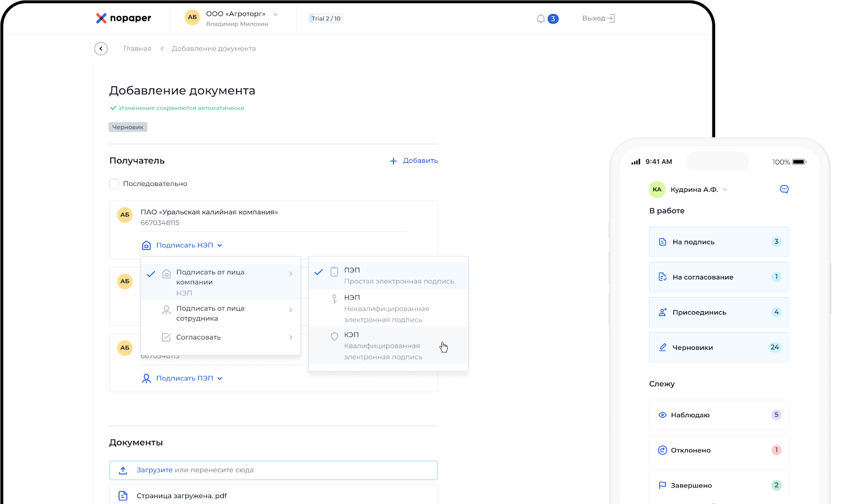857x504 pixels.
Task: Click 6670348115 ИНН under Уральская калийная компания
Action: 160,223
